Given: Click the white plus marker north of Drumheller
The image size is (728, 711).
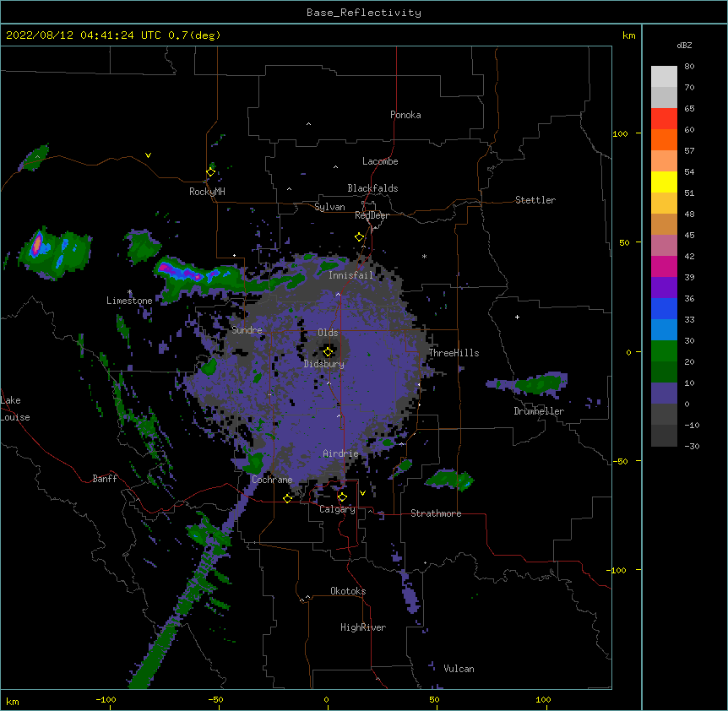Looking at the screenshot, I should coord(517,317).
